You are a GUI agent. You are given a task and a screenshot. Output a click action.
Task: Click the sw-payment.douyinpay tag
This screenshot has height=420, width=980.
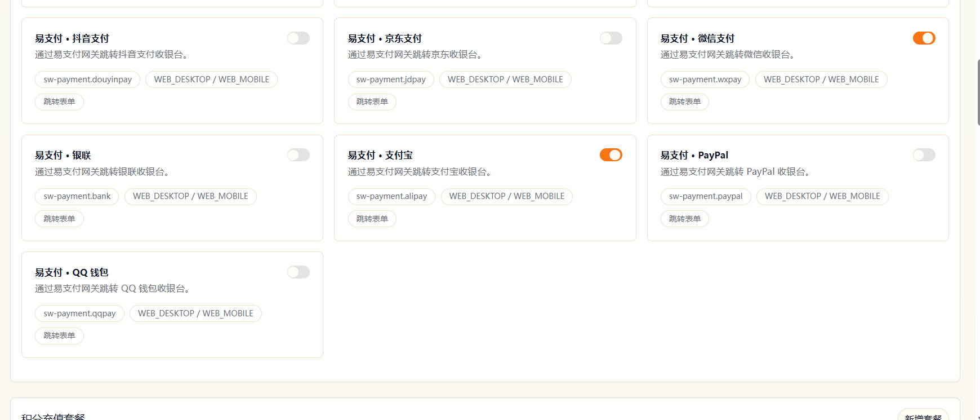point(88,79)
